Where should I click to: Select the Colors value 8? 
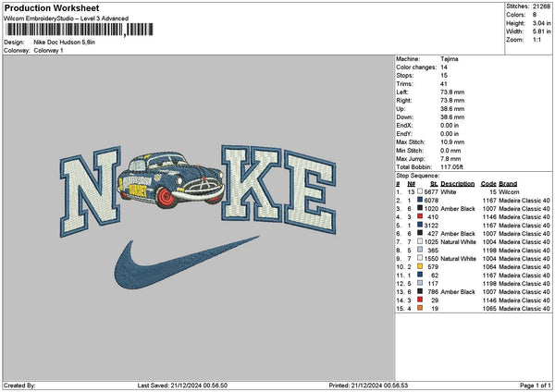535,15
